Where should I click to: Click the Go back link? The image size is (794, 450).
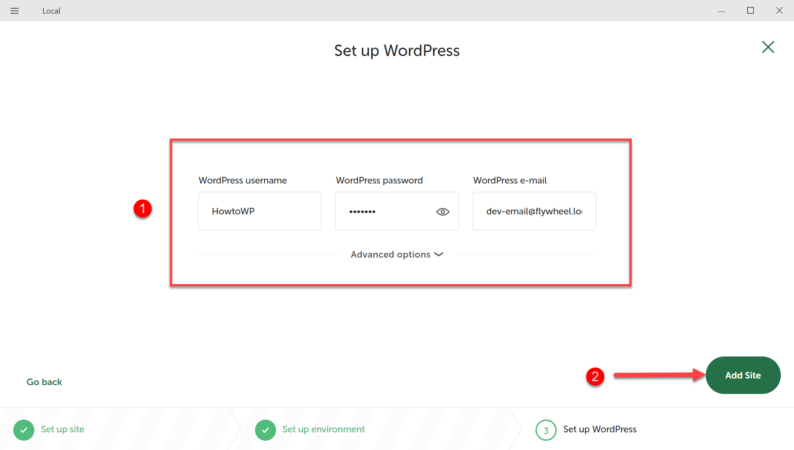(44, 382)
